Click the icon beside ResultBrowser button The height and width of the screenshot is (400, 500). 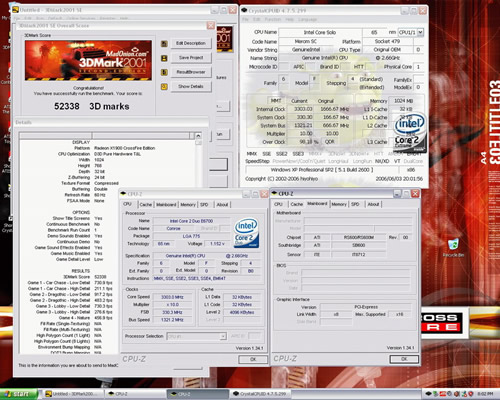coord(164,72)
